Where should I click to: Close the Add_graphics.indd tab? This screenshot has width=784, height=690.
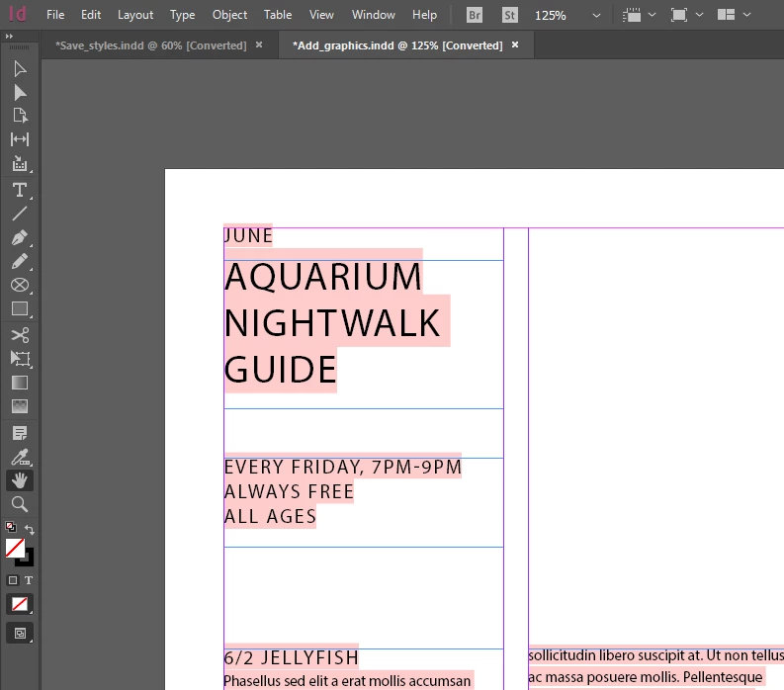click(515, 45)
